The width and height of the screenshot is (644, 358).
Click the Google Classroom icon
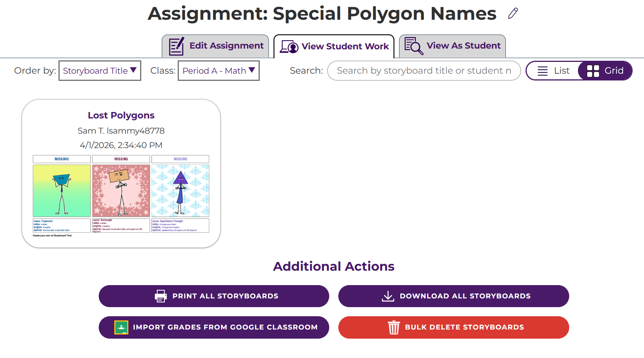point(121,327)
